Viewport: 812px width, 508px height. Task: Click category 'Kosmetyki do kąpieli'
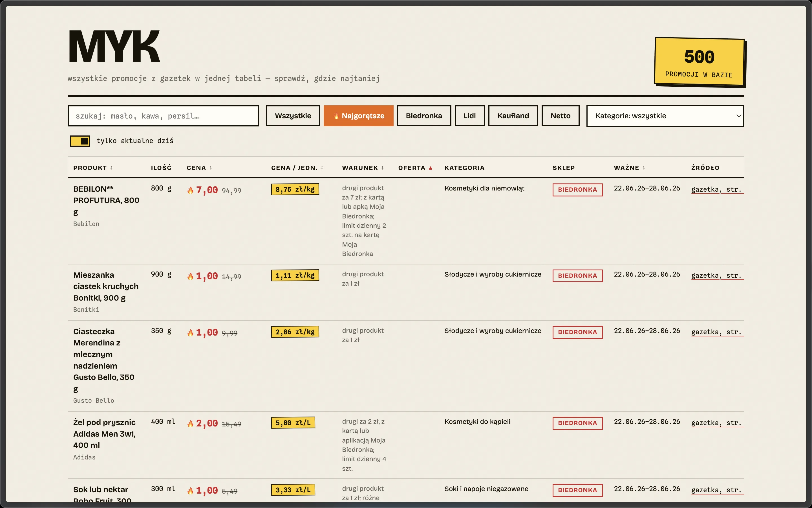(x=477, y=422)
